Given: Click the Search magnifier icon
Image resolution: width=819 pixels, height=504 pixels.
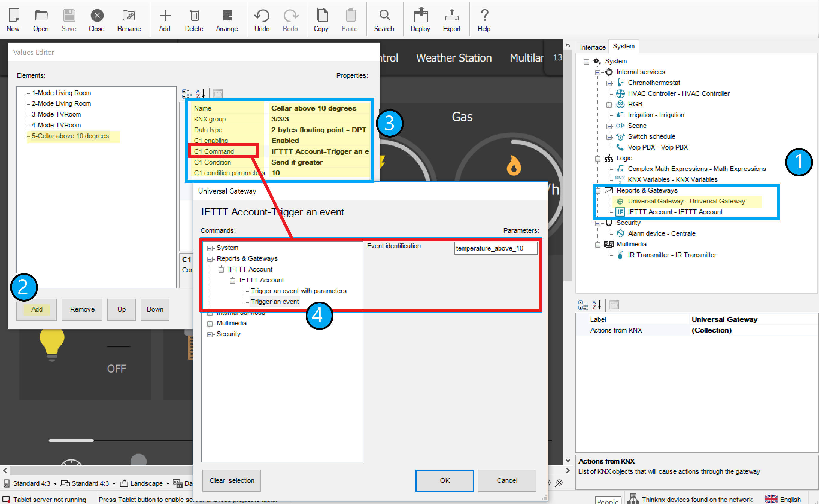Looking at the screenshot, I should point(384,16).
